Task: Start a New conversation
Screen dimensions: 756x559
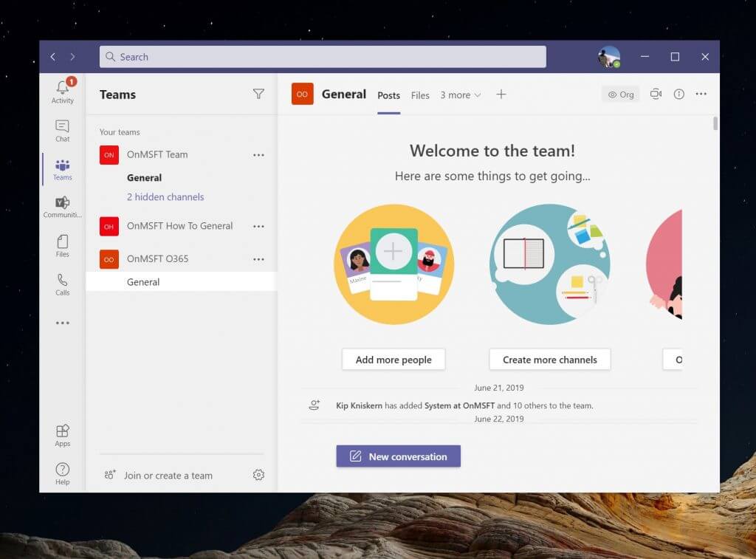Action: 398,456
